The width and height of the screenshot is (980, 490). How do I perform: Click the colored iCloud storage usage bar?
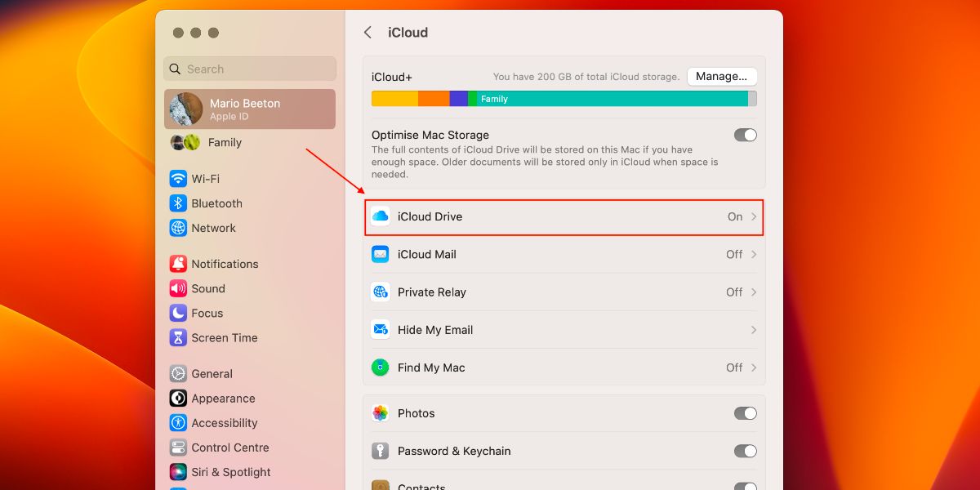563,97
